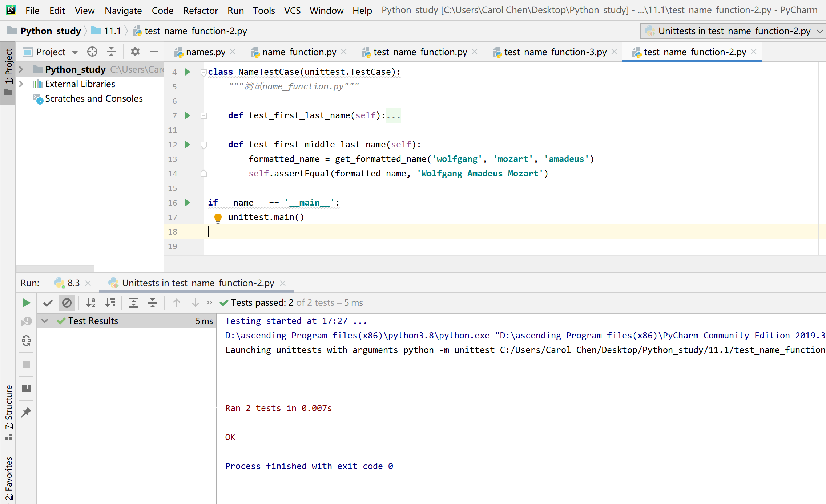Select Test Results row in tree
This screenshot has width=826, height=504.
coord(93,321)
